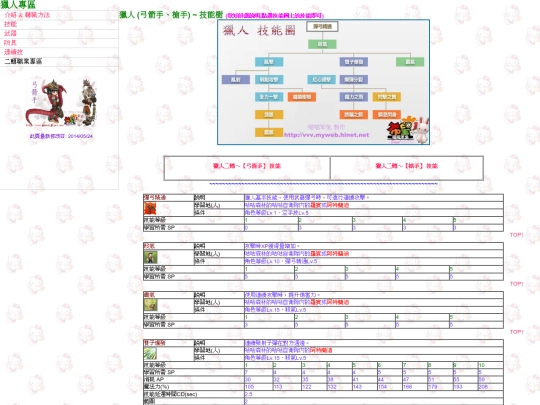540x405 pixels.
Task: Click the myweb.hinet.net URL in skill image
Action: click(x=326, y=135)
